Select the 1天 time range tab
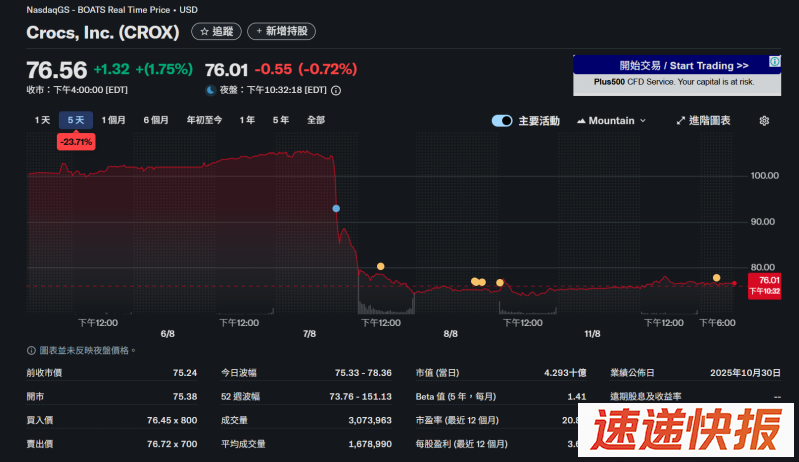 click(42, 120)
